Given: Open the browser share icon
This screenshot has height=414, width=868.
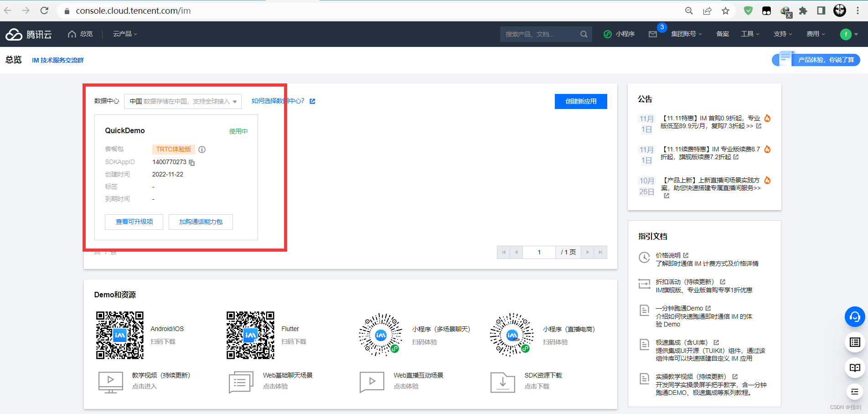Looking at the screenshot, I should click(x=707, y=10).
